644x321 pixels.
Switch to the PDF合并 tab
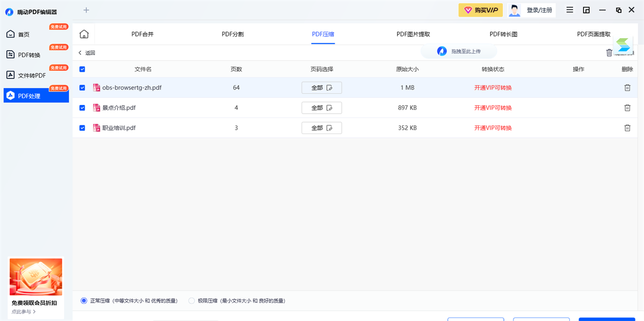(142, 34)
